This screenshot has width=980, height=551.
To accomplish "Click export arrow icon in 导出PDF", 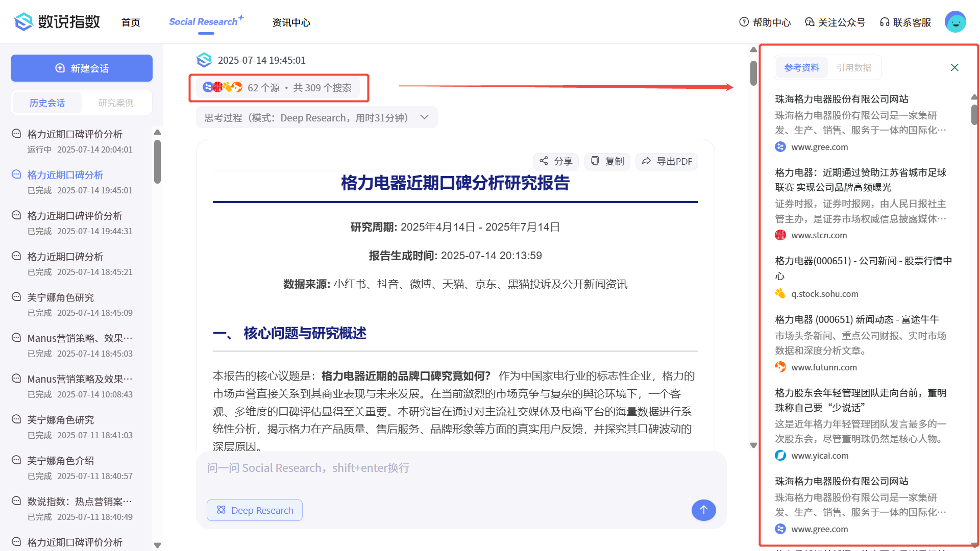I will coord(646,161).
